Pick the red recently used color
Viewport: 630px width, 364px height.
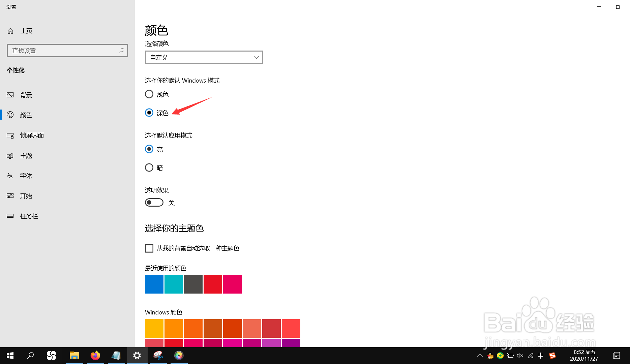click(x=213, y=284)
